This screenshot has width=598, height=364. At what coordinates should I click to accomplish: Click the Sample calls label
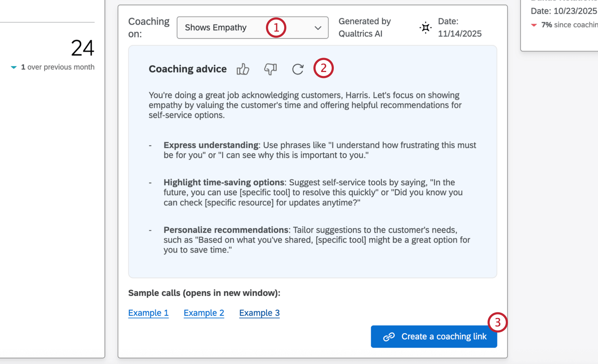click(x=204, y=293)
